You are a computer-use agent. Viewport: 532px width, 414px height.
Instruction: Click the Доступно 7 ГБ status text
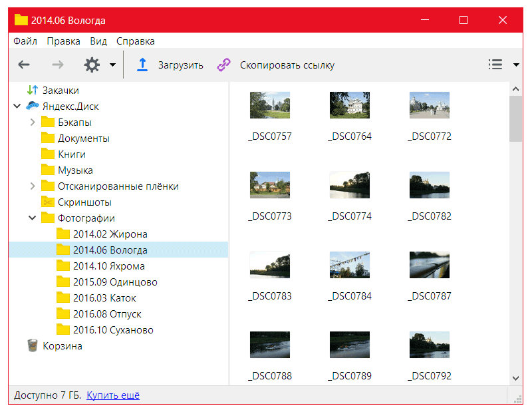pos(47,395)
